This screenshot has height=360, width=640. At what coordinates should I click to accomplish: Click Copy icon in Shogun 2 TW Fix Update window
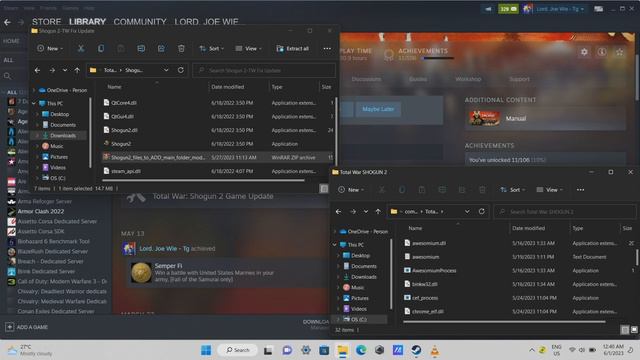click(x=101, y=49)
